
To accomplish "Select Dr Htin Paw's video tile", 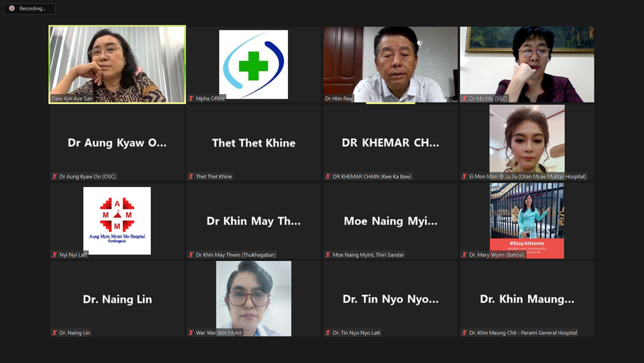I will 390,64.
